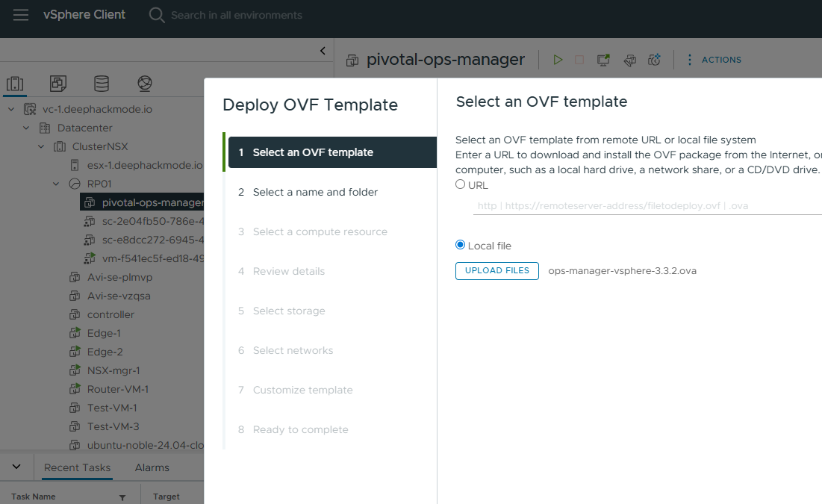The width and height of the screenshot is (822, 504).
Task: Click the Avi-se-vzqsa VM icon
Action: coord(75,296)
